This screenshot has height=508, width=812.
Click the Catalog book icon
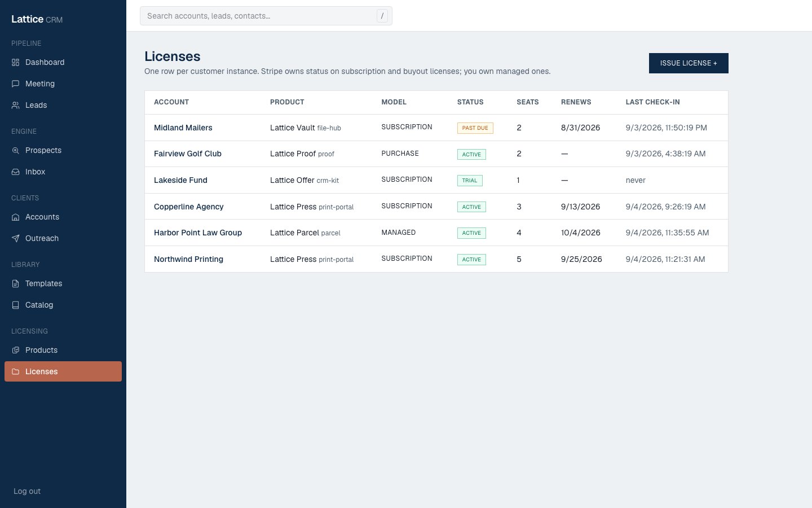pyautogui.click(x=16, y=305)
